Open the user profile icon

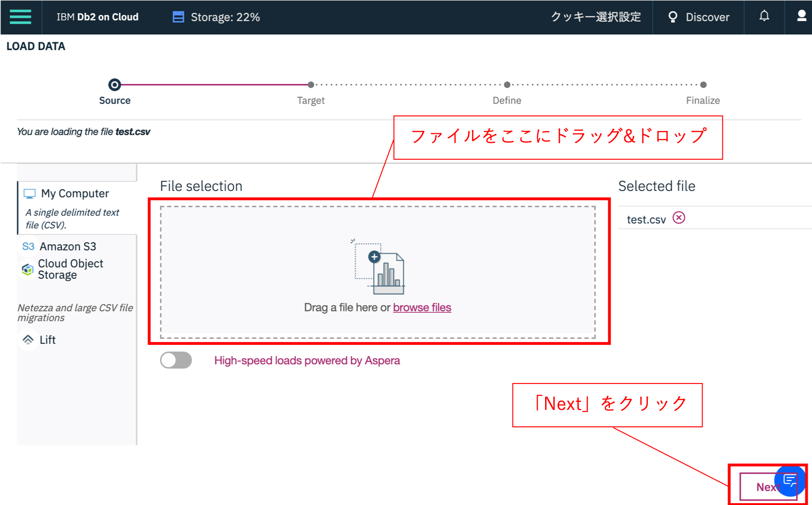coord(801,16)
